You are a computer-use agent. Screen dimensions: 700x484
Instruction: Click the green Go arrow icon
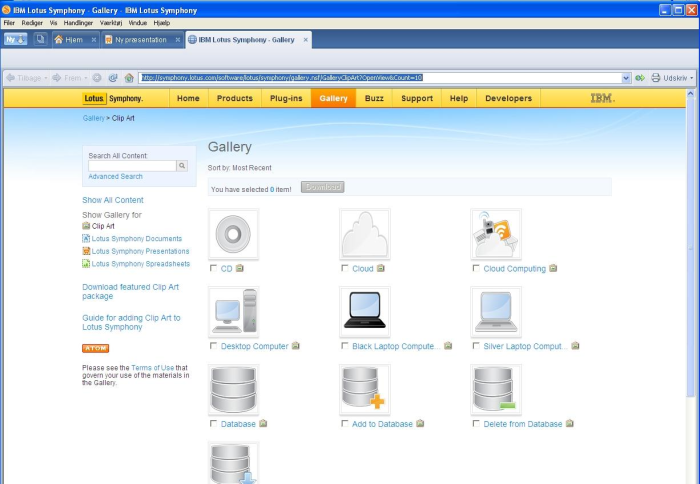(x=640, y=78)
